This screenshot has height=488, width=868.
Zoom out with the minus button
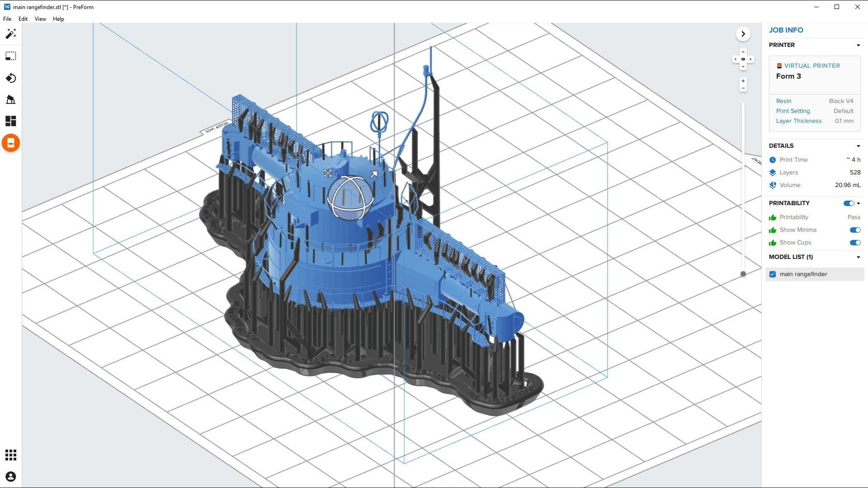point(743,88)
